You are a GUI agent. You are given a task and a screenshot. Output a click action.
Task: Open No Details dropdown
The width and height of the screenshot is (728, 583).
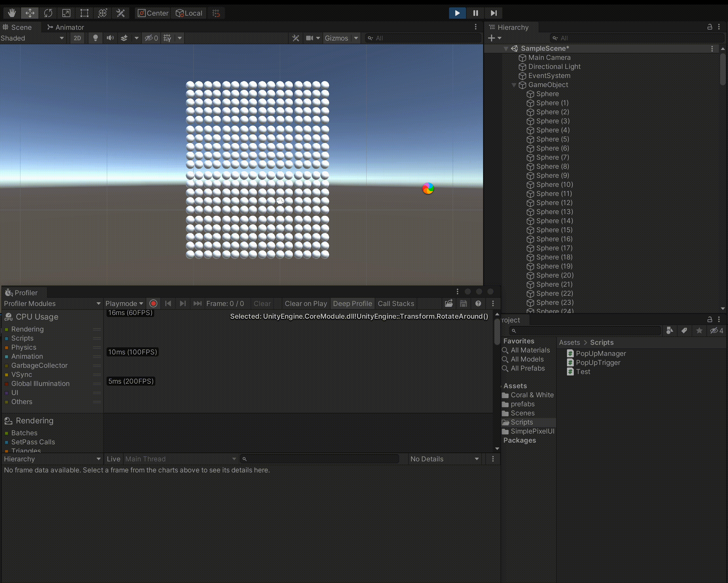(444, 459)
